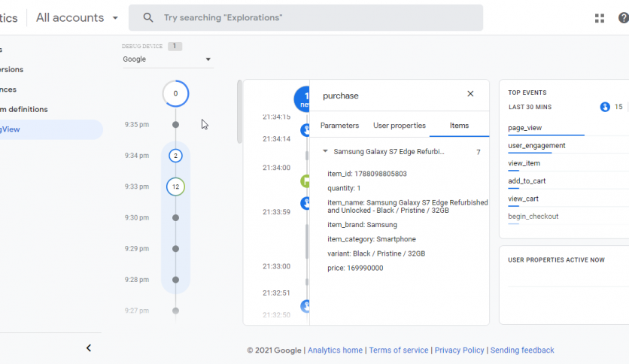The width and height of the screenshot is (629, 364).
Task: Click the help icon in top bar
Action: 622,18
